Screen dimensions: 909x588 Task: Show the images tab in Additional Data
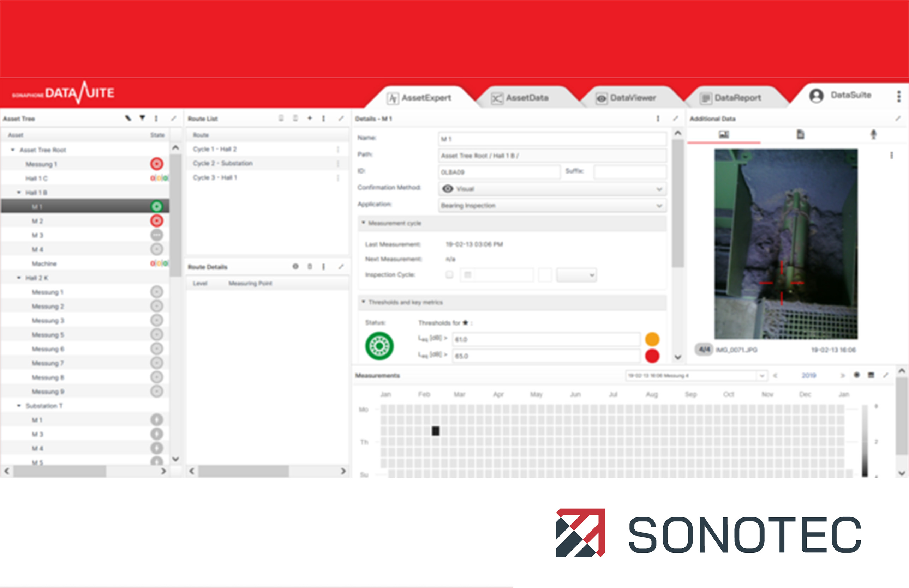point(724,134)
